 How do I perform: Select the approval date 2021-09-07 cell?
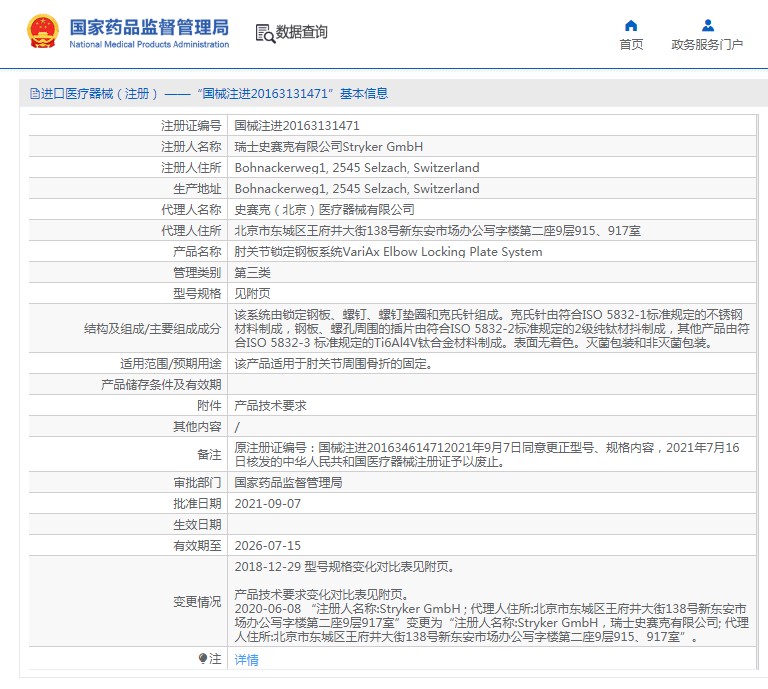click(x=267, y=504)
